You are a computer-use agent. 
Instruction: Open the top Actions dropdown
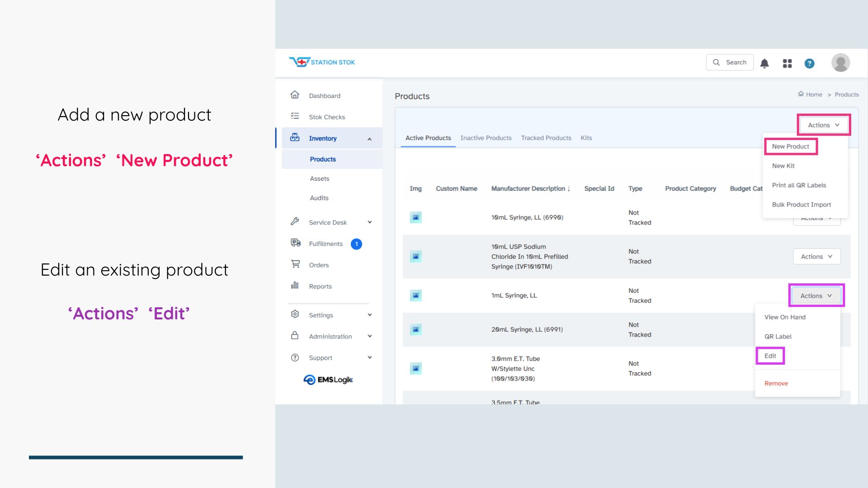coord(823,125)
